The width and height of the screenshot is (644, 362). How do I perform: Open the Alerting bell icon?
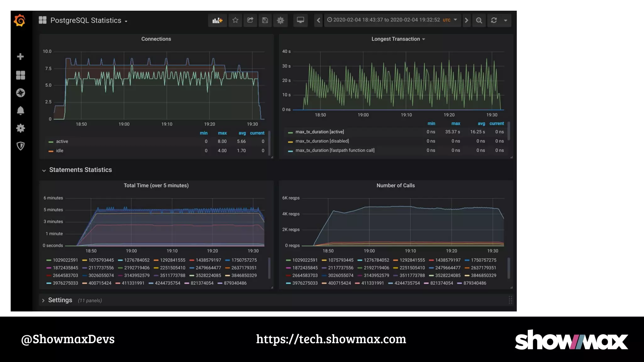[20, 111]
